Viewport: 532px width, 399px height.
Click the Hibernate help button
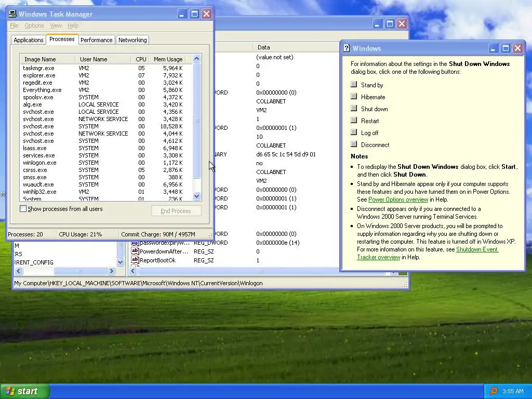[354, 96]
